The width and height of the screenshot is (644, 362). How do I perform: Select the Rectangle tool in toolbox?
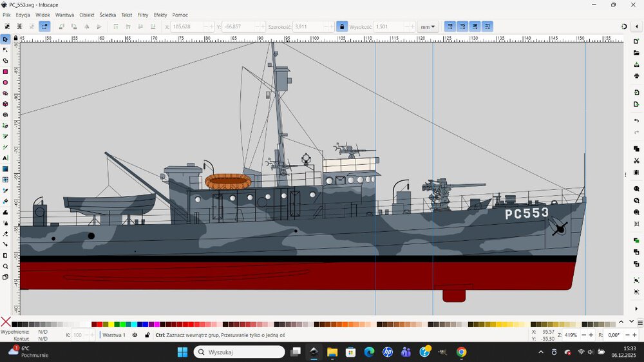[x=5, y=71]
